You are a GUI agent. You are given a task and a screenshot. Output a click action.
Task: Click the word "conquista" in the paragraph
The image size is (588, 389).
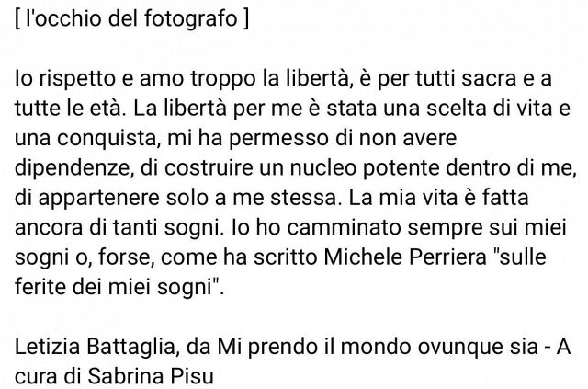(107, 139)
